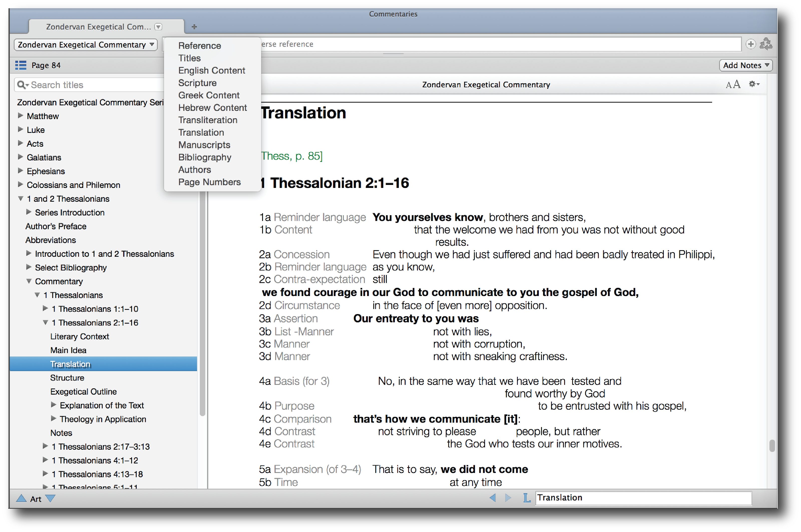Expand Explanation of the Text

pyautogui.click(x=54, y=405)
